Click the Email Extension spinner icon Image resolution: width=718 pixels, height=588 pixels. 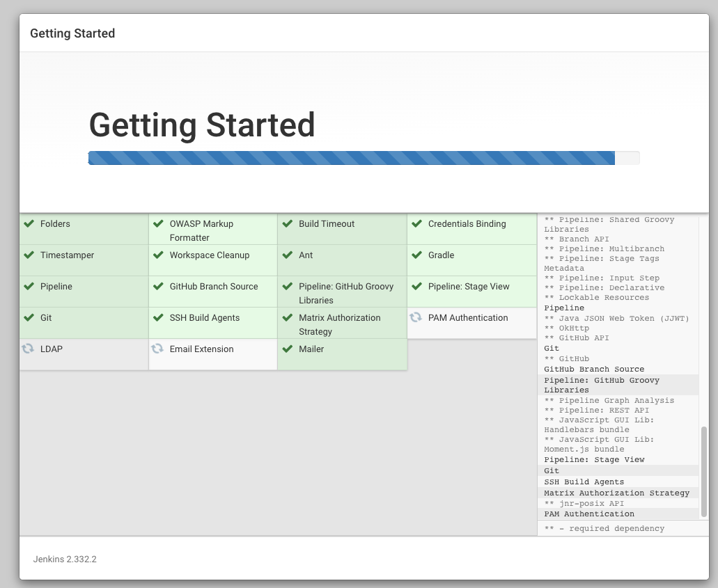(157, 349)
